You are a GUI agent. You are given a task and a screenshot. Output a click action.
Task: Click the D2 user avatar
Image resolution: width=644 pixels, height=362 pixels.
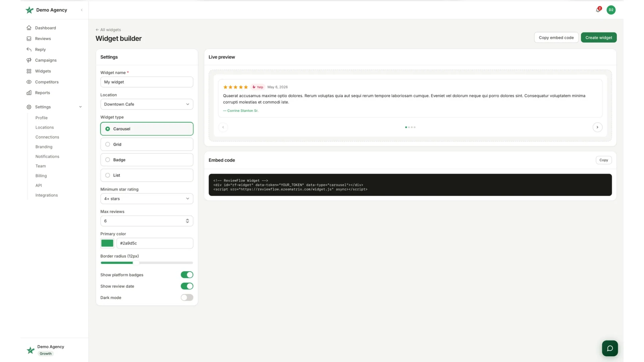point(611,10)
